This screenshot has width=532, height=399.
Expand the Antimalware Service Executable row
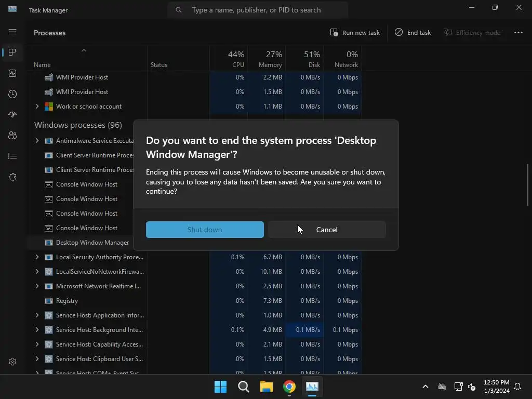click(37, 140)
